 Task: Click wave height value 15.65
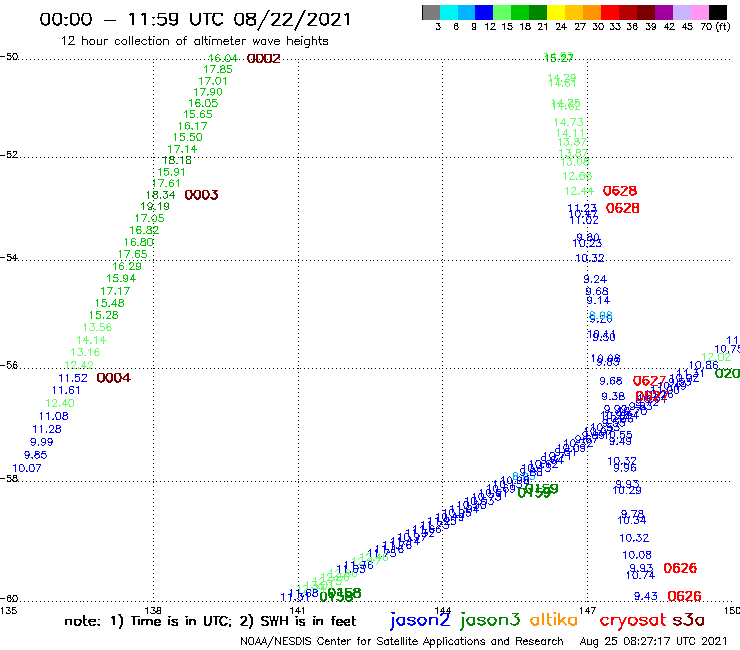(198, 114)
